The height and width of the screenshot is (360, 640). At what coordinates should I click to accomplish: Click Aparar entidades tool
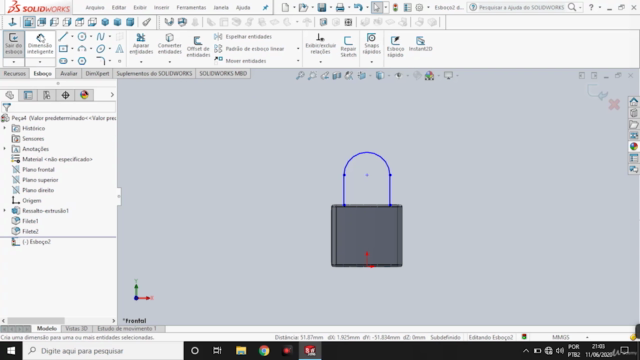click(141, 44)
